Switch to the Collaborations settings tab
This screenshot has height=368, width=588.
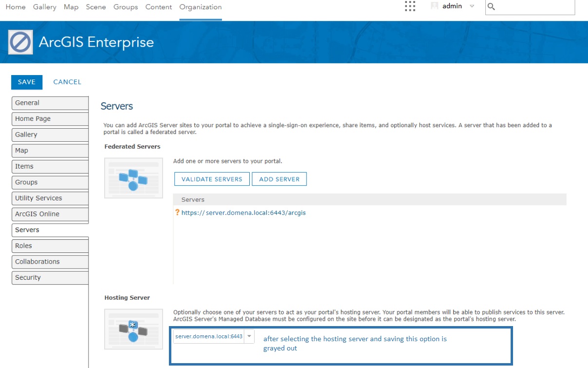[50, 261]
